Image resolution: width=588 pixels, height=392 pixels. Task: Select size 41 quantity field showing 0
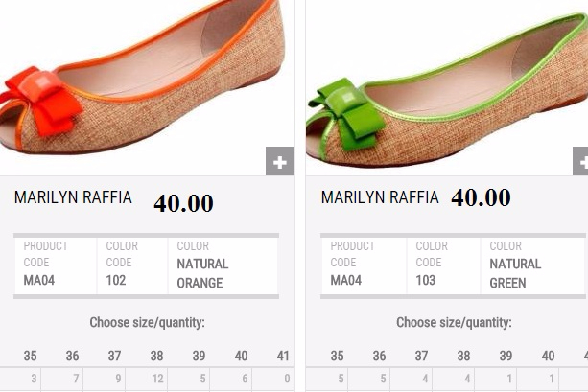tap(273, 379)
